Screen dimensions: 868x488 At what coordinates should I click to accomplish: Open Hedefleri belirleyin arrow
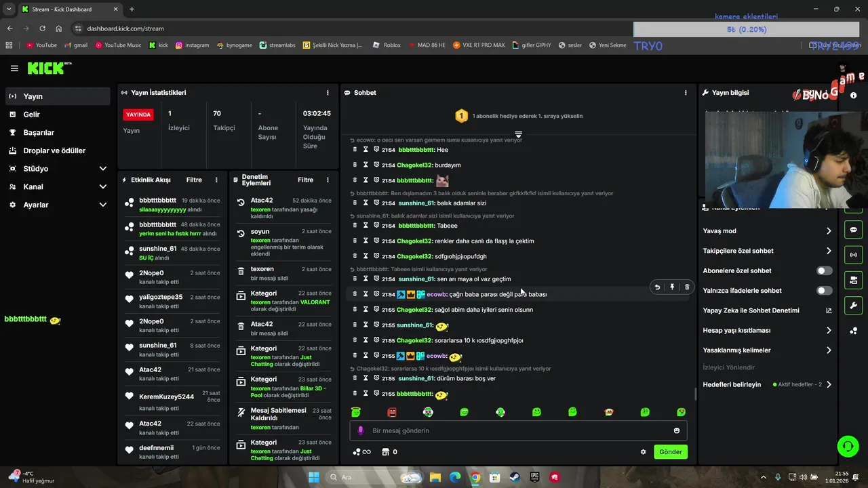click(829, 384)
